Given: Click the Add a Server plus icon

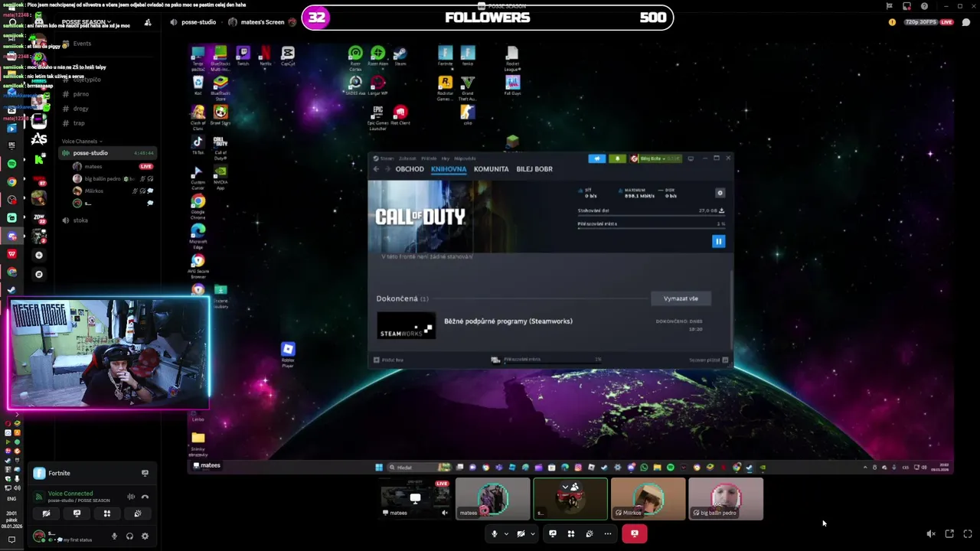Looking at the screenshot, I should (39, 255).
